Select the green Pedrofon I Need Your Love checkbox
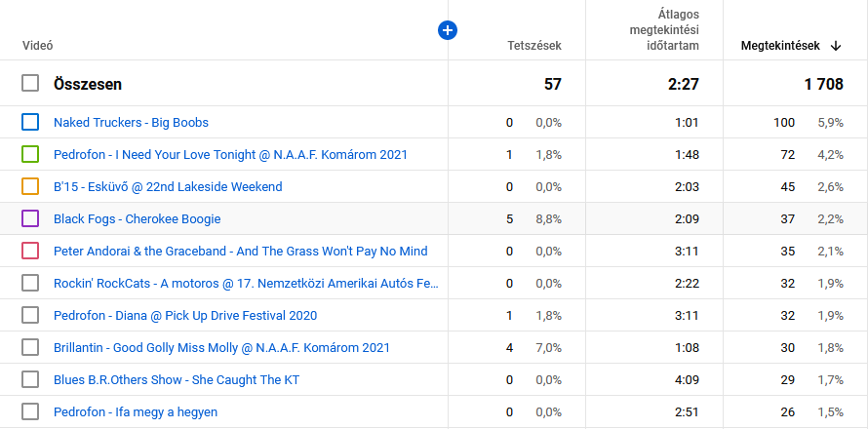The height and width of the screenshot is (429, 868). [x=30, y=154]
